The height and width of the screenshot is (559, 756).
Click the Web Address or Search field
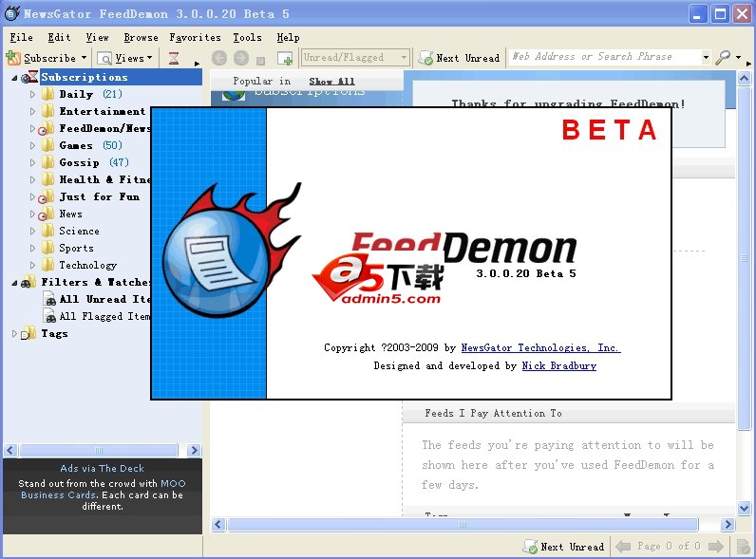[605, 57]
